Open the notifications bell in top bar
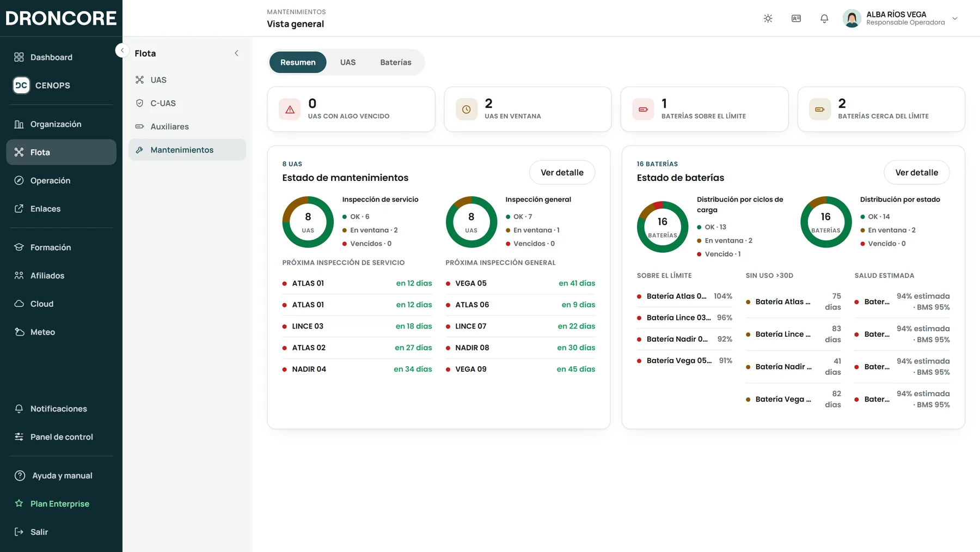 click(x=824, y=19)
